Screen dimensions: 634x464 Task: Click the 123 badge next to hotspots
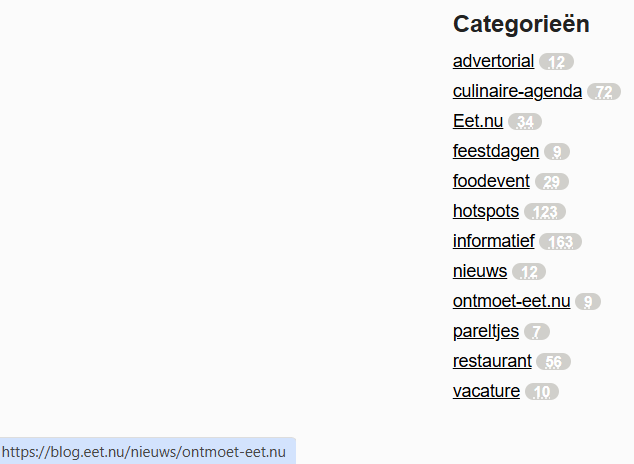pos(545,212)
